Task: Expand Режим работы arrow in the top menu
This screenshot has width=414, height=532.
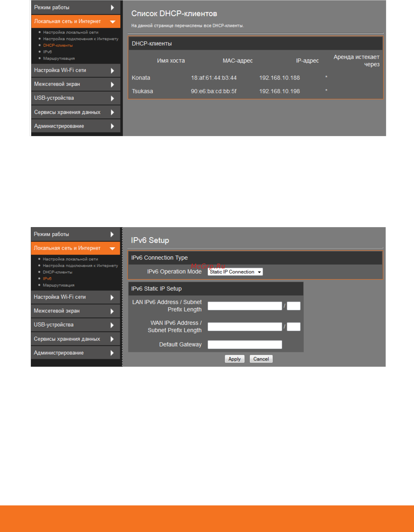Action: click(x=112, y=7)
